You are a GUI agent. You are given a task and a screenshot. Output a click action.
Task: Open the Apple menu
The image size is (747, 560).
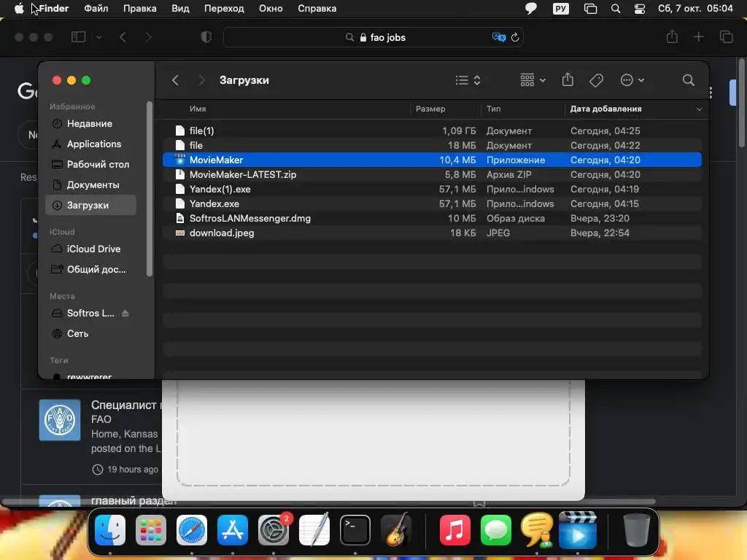(x=19, y=9)
